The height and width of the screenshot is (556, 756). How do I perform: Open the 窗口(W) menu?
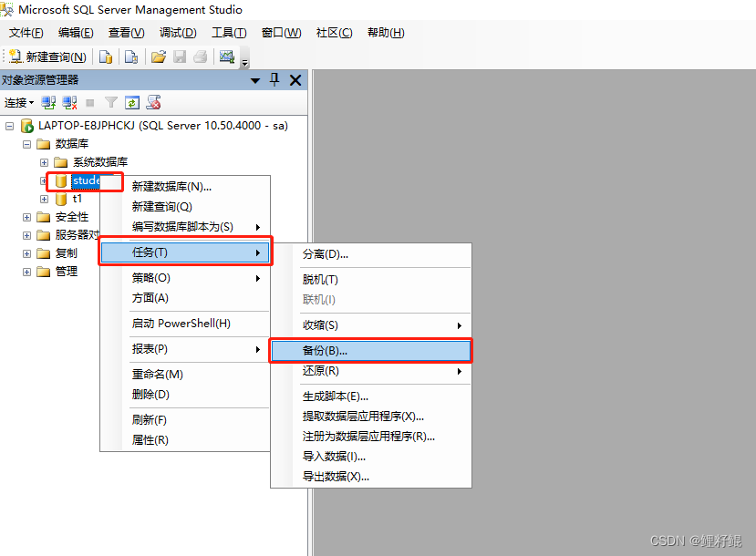click(281, 33)
